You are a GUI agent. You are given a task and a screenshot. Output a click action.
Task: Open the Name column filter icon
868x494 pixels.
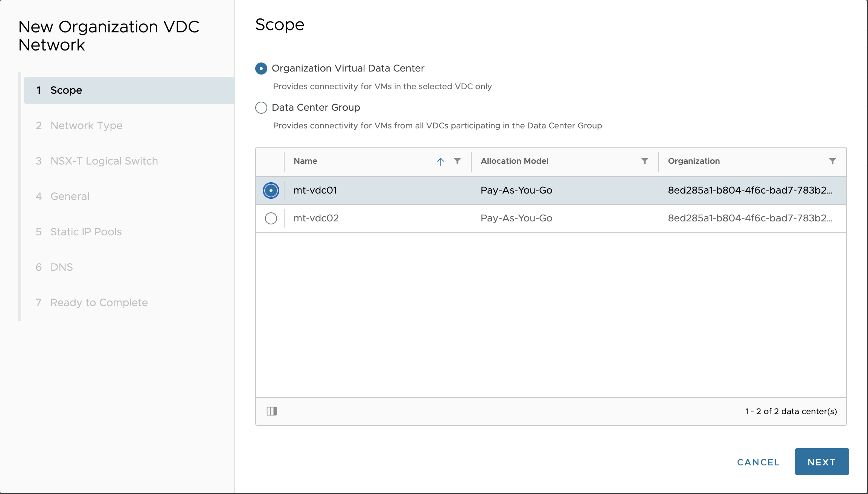point(457,161)
